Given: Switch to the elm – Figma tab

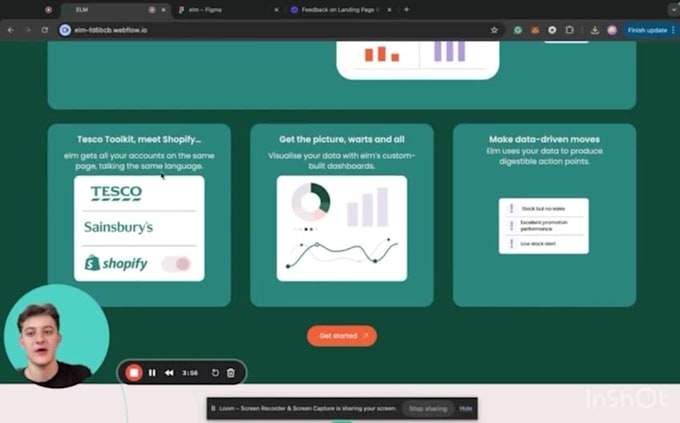Looking at the screenshot, I should click(x=229, y=10).
